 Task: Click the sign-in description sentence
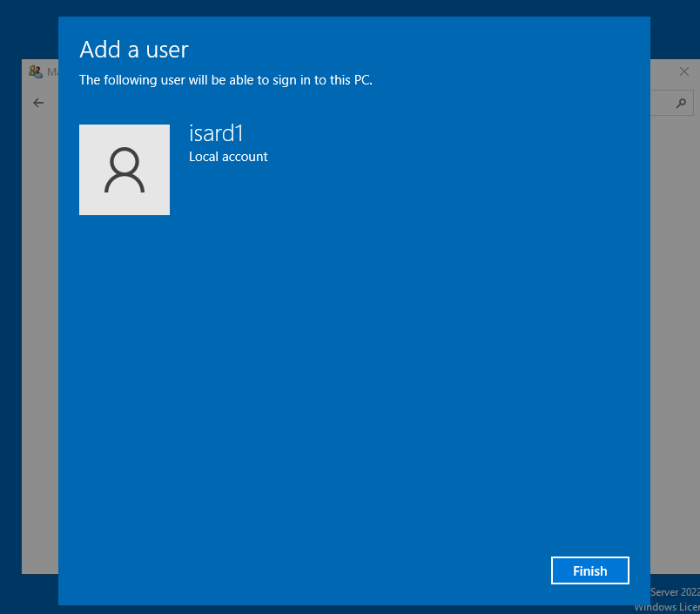(225, 80)
